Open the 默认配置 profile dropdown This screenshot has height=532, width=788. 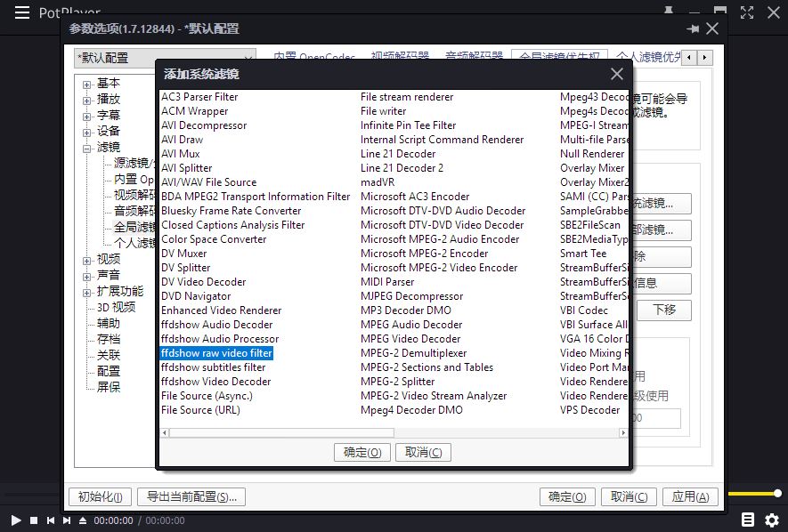165,58
